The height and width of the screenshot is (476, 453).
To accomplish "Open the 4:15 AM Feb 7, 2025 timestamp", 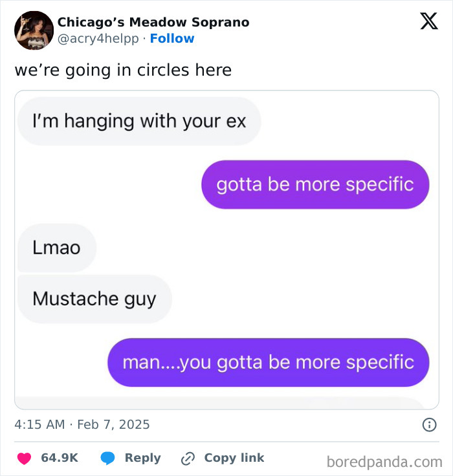I will click(x=82, y=425).
